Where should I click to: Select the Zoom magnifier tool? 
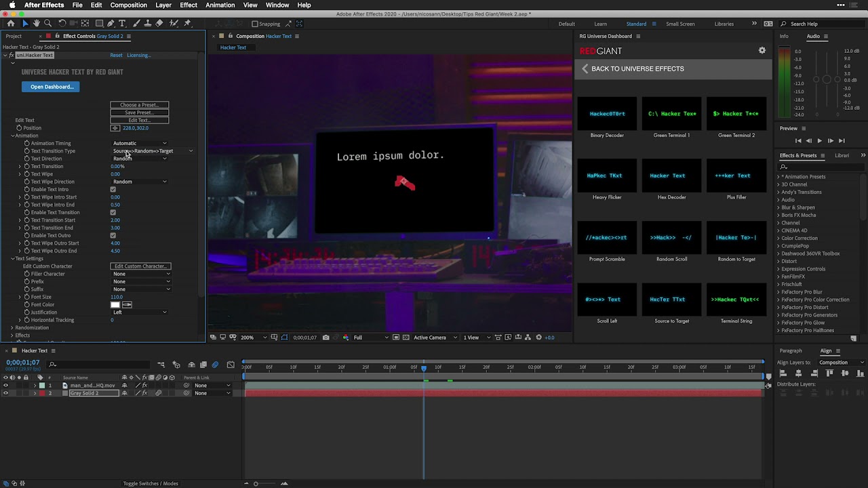(47, 24)
